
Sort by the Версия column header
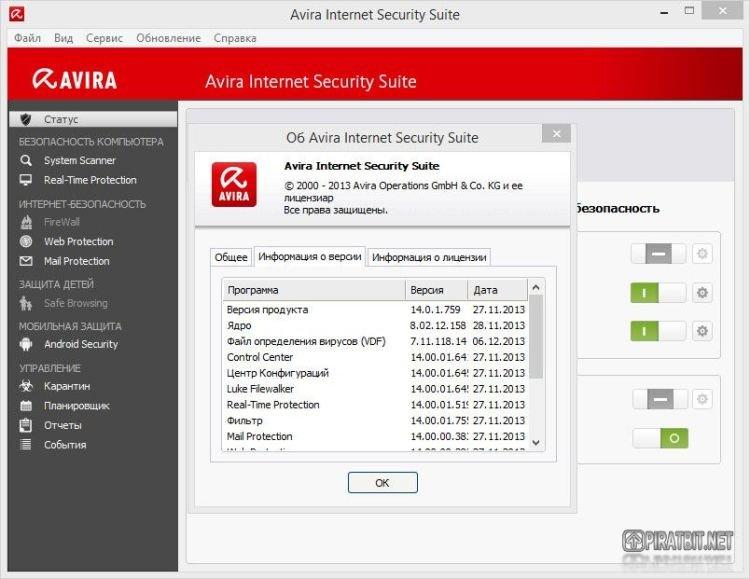pos(436,290)
